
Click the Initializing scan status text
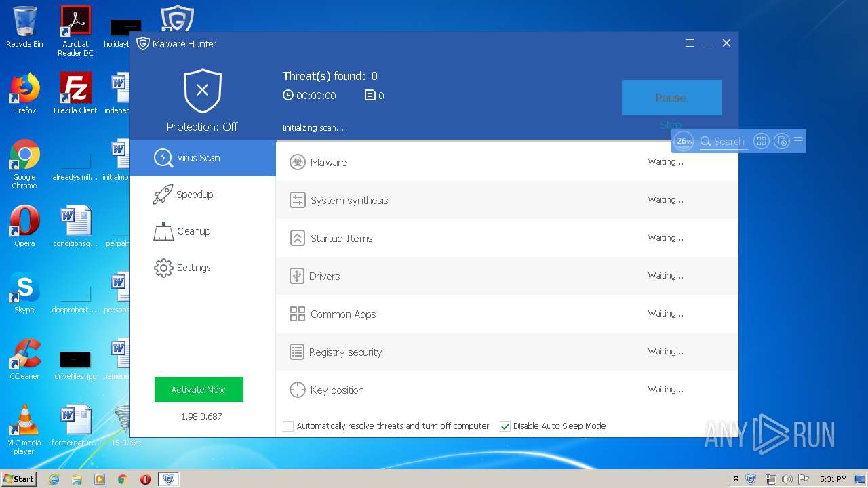(313, 128)
